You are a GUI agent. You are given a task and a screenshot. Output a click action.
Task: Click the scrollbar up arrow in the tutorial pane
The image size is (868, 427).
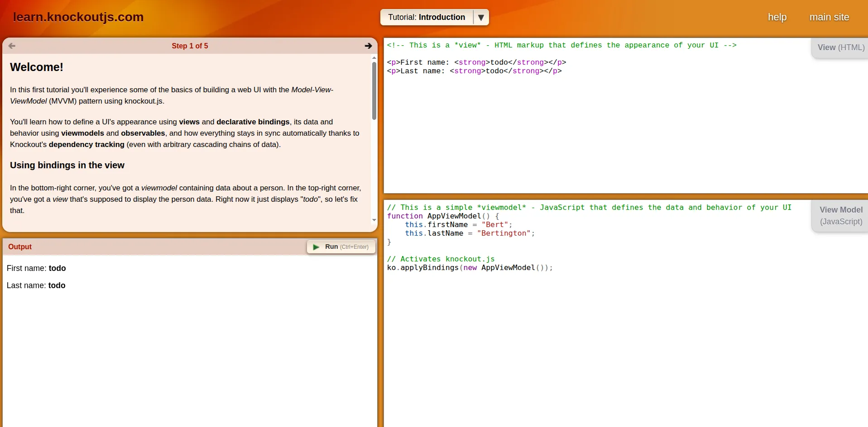click(x=374, y=57)
